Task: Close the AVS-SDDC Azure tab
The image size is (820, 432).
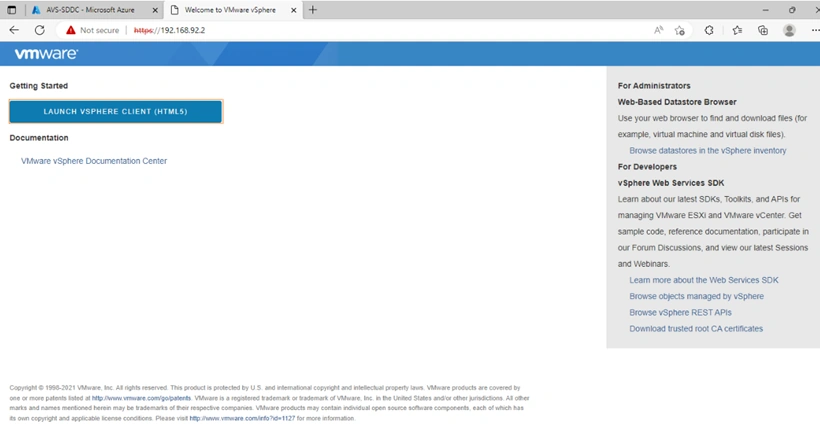Action: [155, 10]
